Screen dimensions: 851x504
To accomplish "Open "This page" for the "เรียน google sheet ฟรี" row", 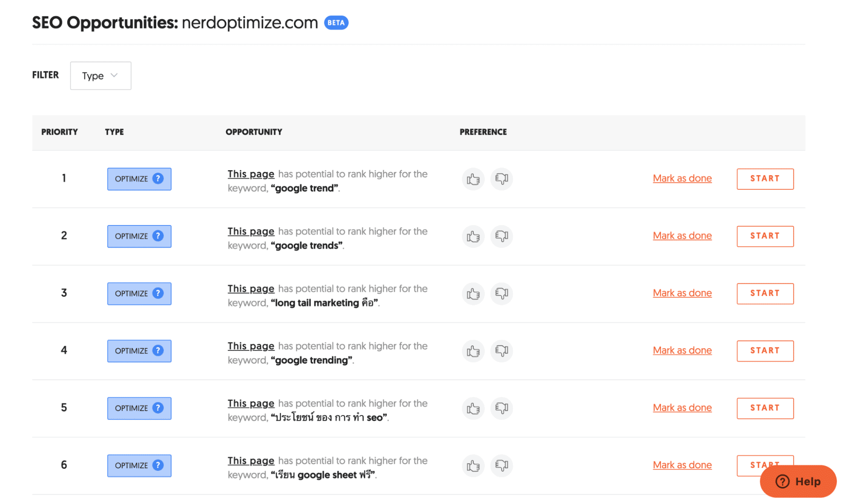I will [x=250, y=461].
